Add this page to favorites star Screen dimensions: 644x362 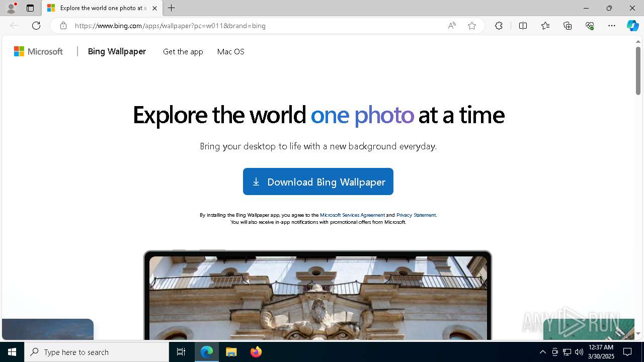pyautogui.click(x=472, y=26)
